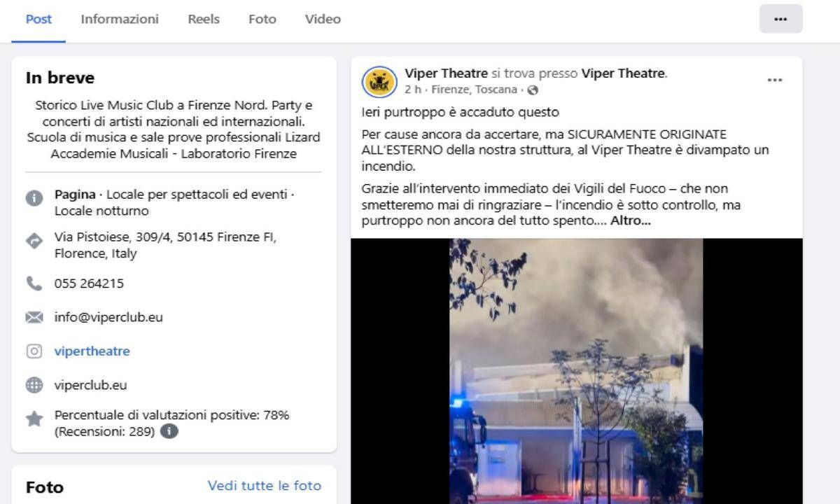Click the Instagram icon beside vipertheatre
The image size is (840, 504).
coord(34,351)
